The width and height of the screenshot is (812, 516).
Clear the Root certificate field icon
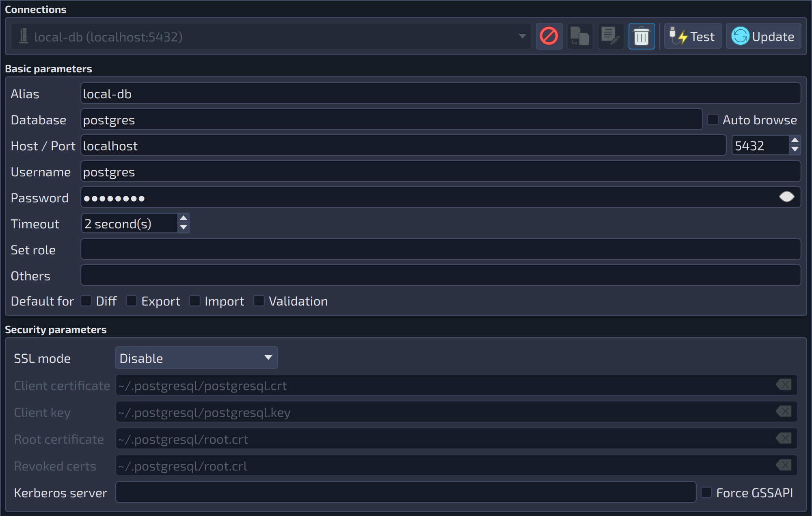pos(784,438)
